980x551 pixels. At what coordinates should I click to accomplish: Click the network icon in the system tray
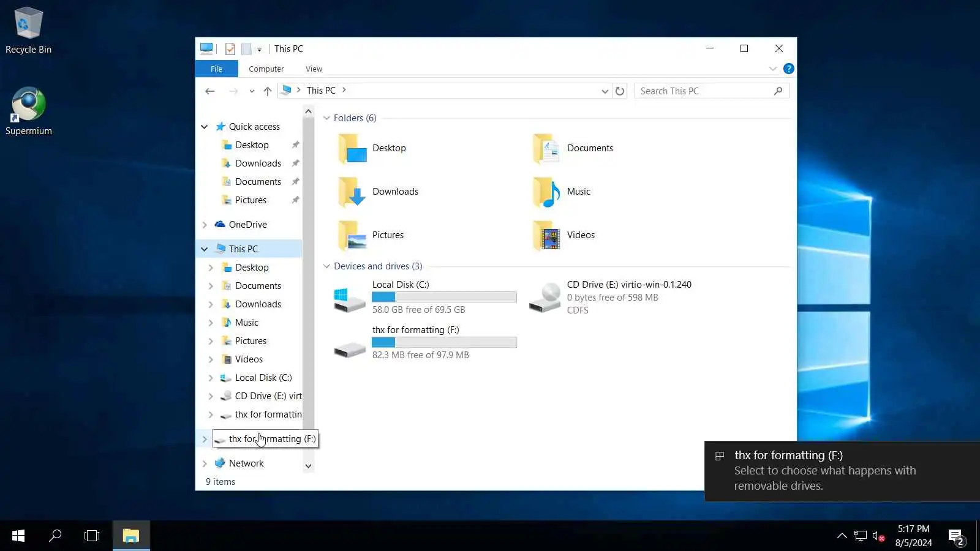pos(861,536)
